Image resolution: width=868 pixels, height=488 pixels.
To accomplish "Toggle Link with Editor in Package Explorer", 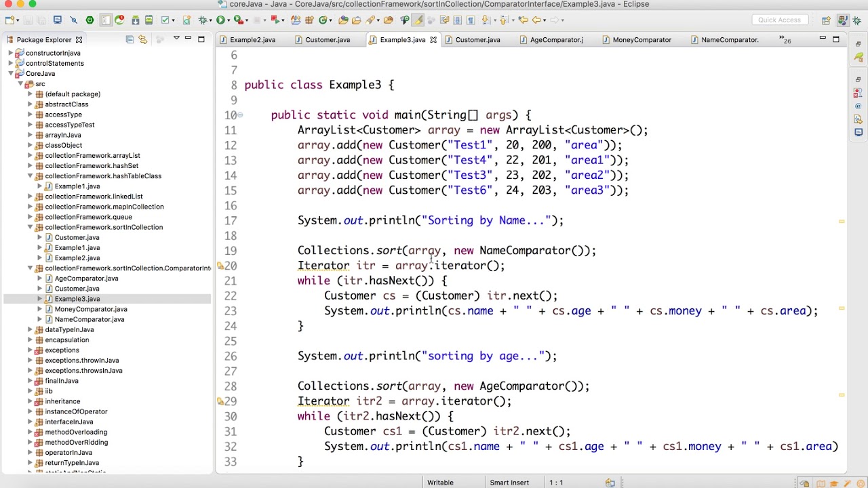I will tap(142, 40).
